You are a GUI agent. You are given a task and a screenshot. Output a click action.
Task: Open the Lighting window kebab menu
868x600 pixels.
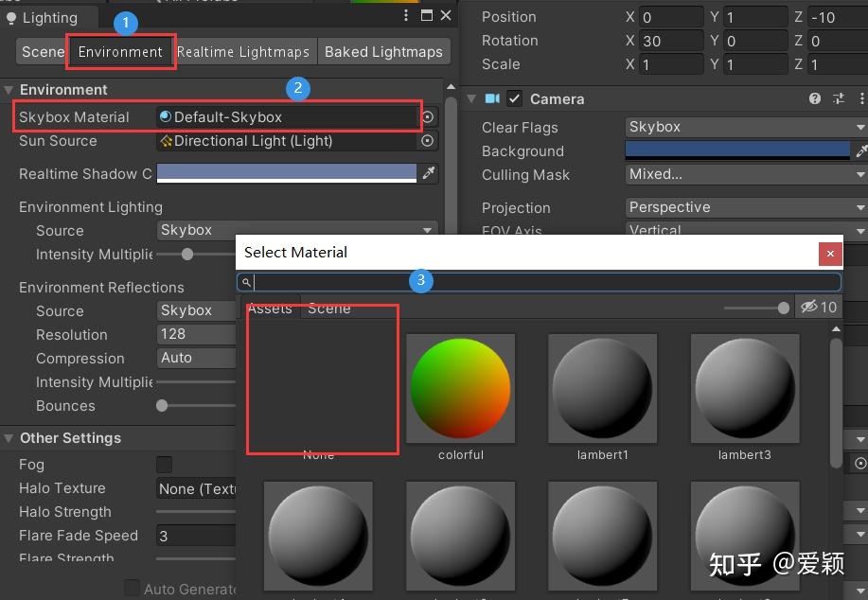pyautogui.click(x=405, y=15)
